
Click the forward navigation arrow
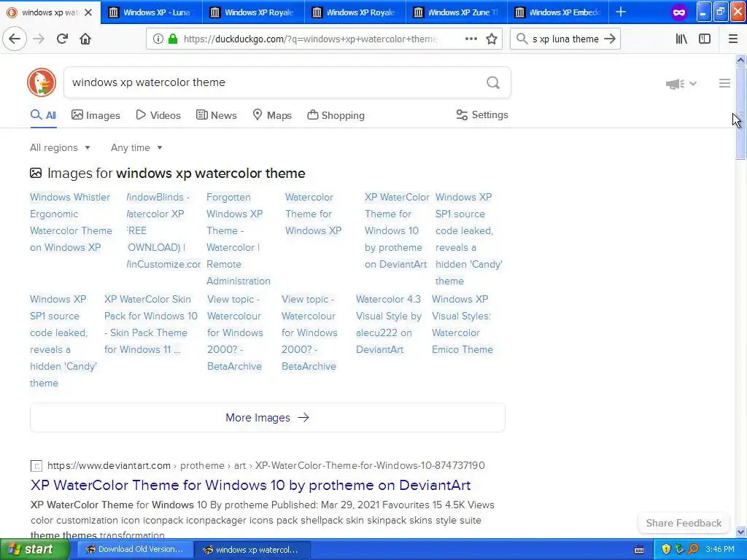click(x=39, y=39)
